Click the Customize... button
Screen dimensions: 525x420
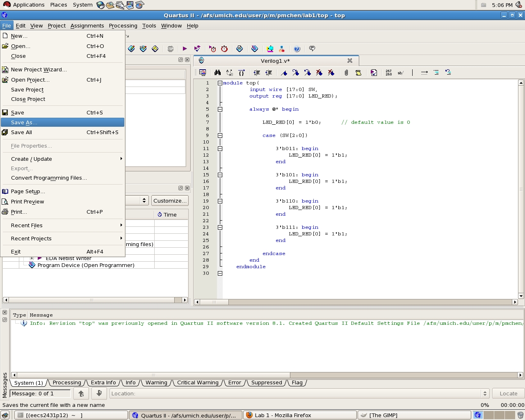170,201
